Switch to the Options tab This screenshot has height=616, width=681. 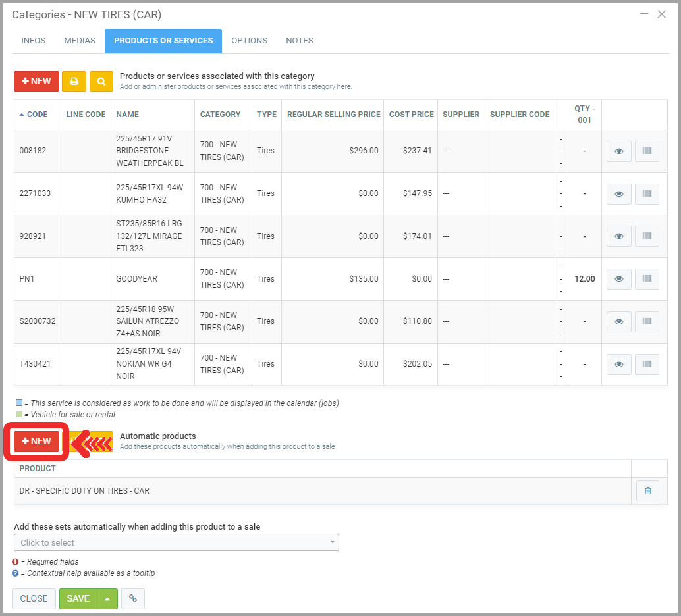tap(249, 41)
